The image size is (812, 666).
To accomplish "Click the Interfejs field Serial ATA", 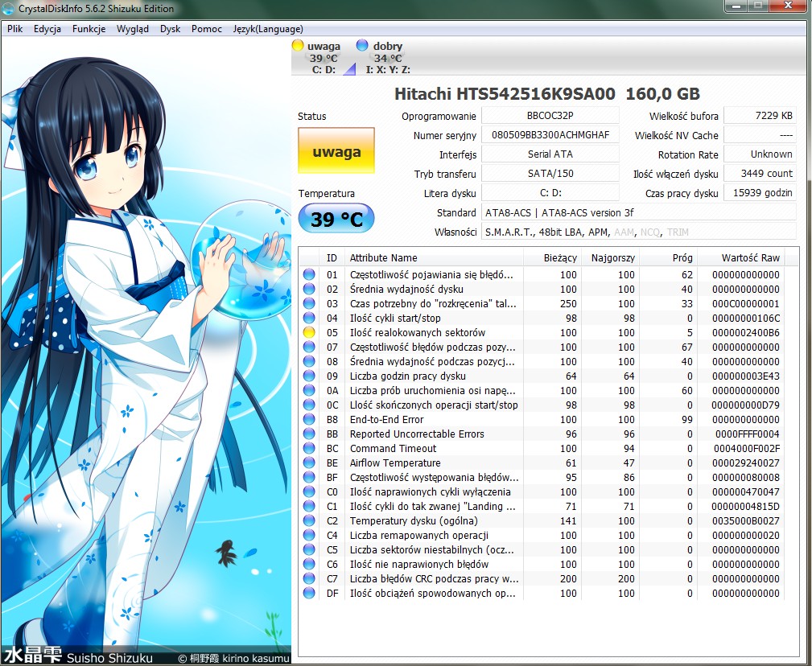I will pos(550,154).
